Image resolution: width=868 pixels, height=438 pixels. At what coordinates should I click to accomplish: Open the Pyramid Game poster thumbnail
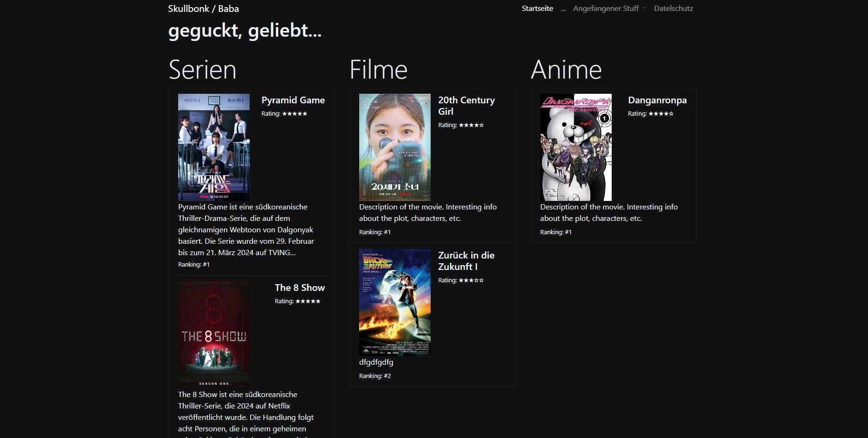point(214,147)
